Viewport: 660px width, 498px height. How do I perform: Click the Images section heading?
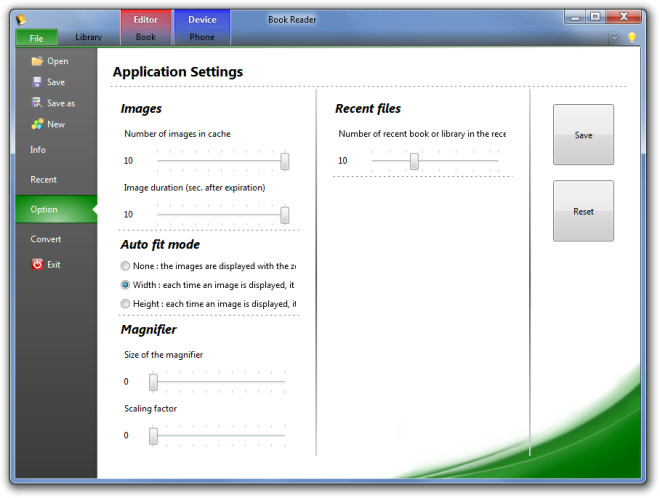(x=141, y=109)
